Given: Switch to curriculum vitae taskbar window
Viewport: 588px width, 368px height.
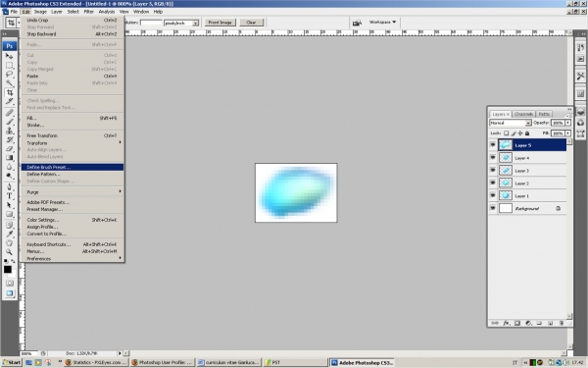Looking at the screenshot, I should (228, 362).
